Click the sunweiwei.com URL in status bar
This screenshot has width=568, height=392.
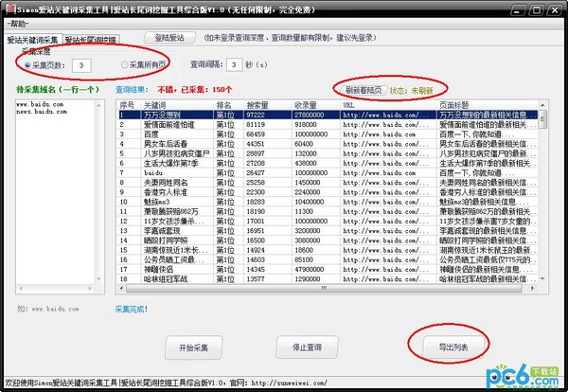tap(289, 383)
